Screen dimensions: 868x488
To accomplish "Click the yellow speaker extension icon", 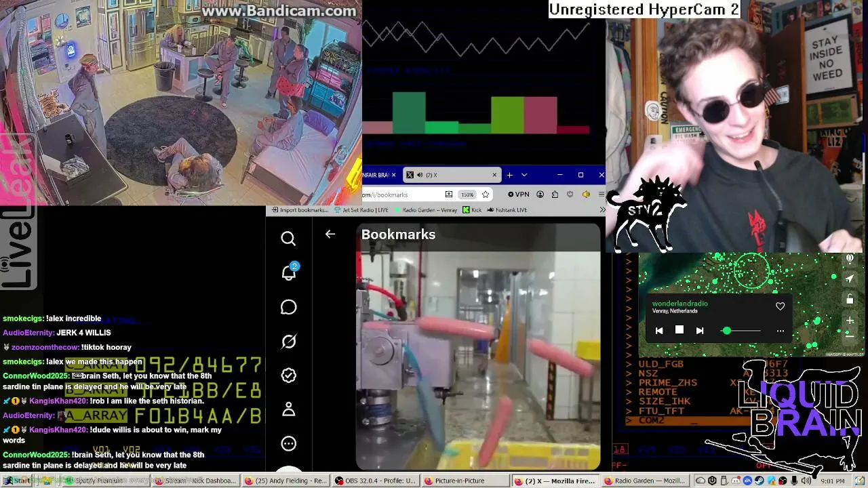I will [586, 195].
